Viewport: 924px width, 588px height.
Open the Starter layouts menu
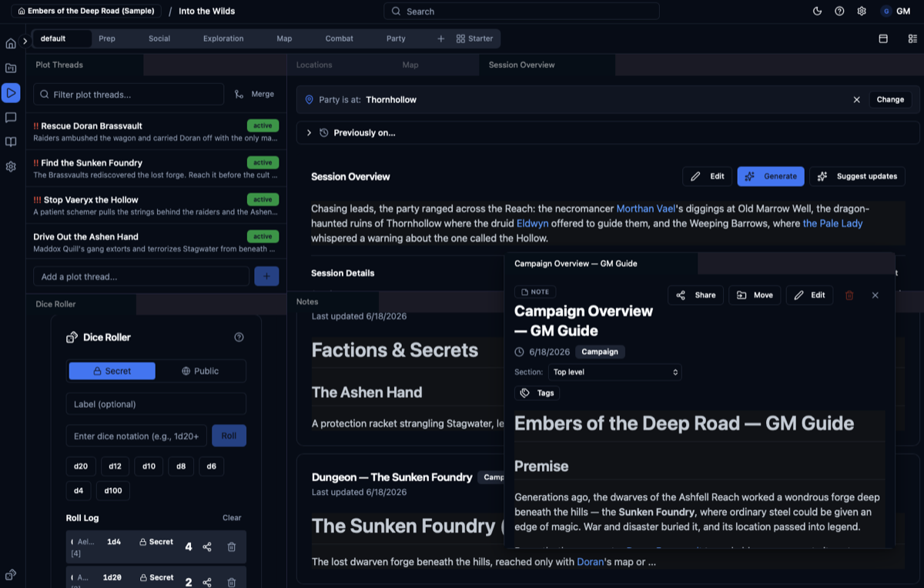tap(474, 38)
